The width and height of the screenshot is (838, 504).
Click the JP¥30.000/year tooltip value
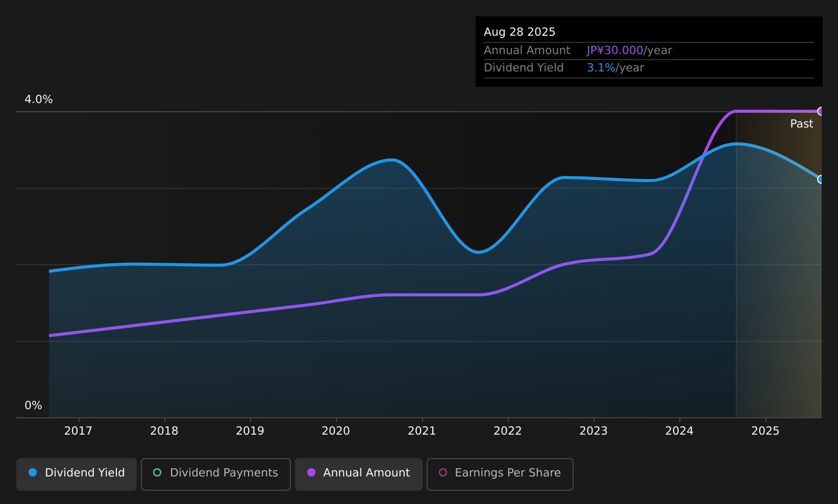click(629, 51)
